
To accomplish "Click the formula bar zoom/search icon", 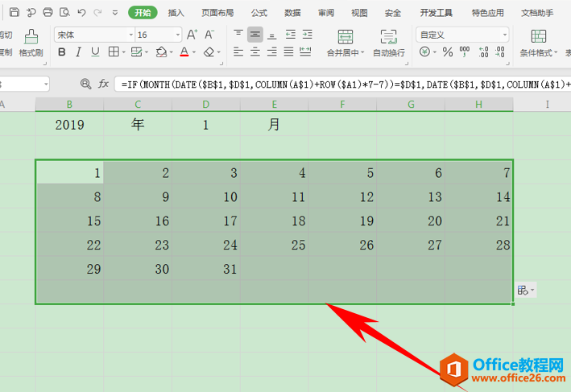I will click(x=85, y=84).
